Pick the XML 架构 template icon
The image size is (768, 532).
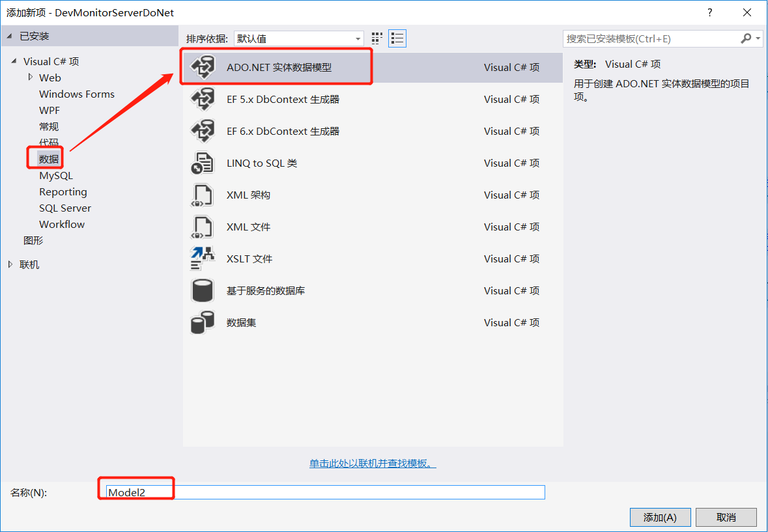click(x=202, y=195)
